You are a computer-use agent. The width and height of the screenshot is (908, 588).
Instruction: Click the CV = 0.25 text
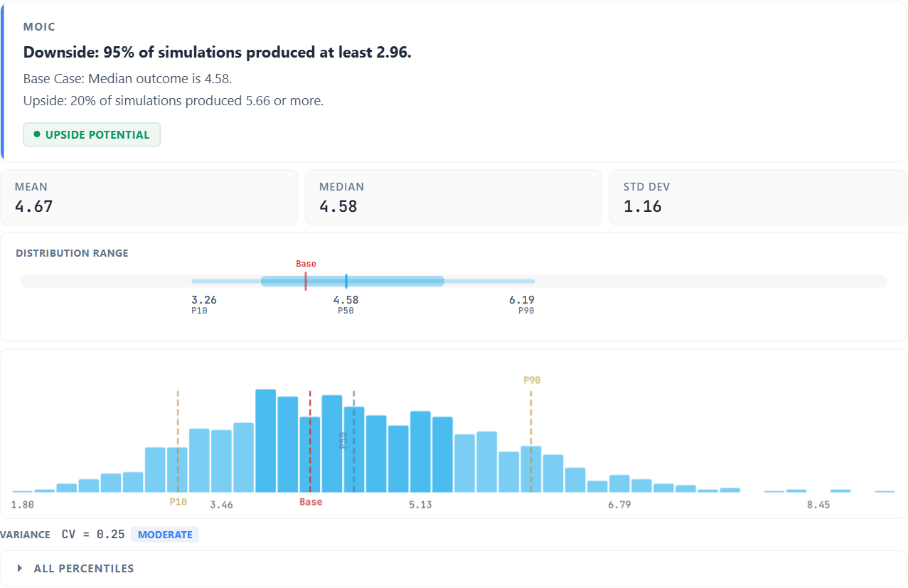click(92, 535)
